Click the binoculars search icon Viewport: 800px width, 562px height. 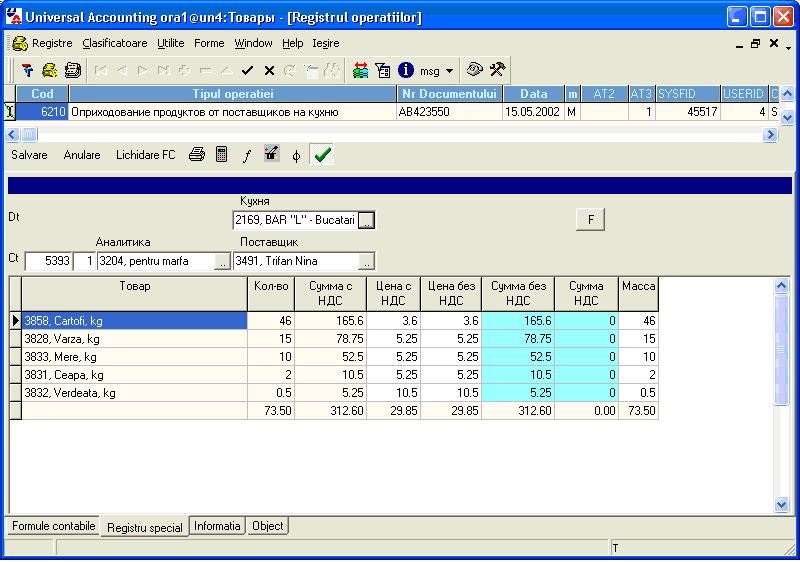332,71
